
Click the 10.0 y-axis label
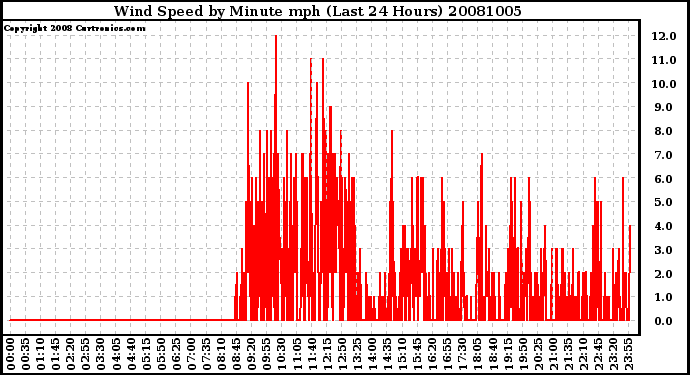664,84
